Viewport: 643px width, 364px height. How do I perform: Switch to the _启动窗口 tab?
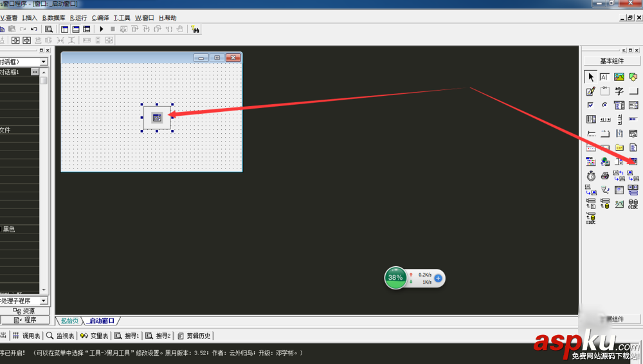(102, 320)
